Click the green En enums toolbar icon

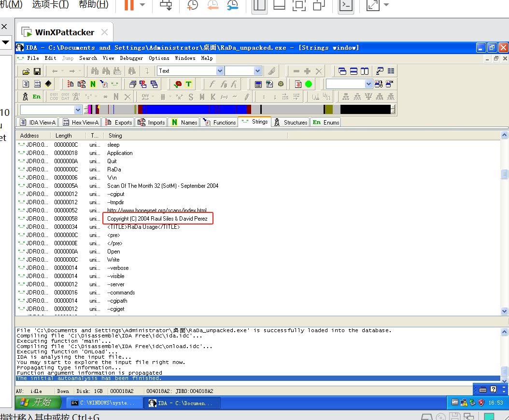36,97
